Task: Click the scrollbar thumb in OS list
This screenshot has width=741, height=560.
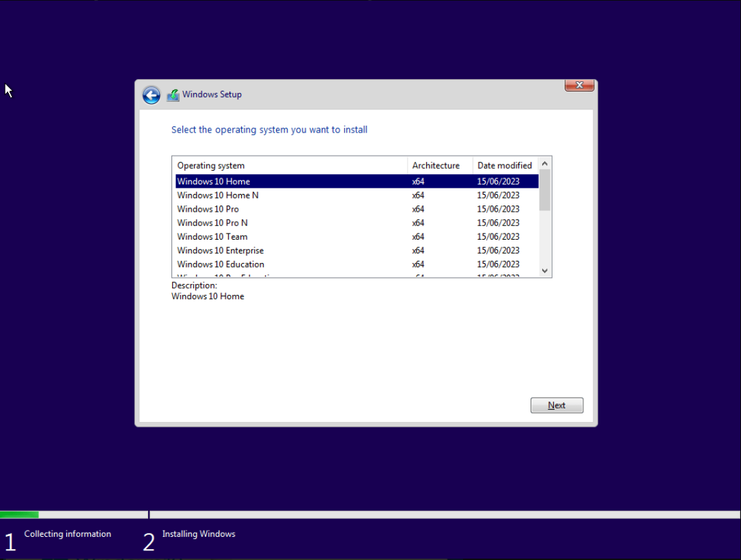Action: click(x=544, y=190)
